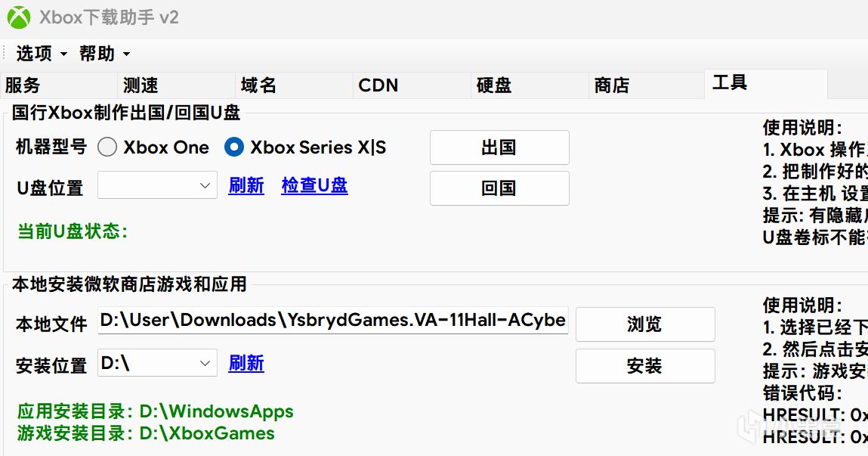Expand the 安装位置 drive dropdown

[x=157, y=364]
